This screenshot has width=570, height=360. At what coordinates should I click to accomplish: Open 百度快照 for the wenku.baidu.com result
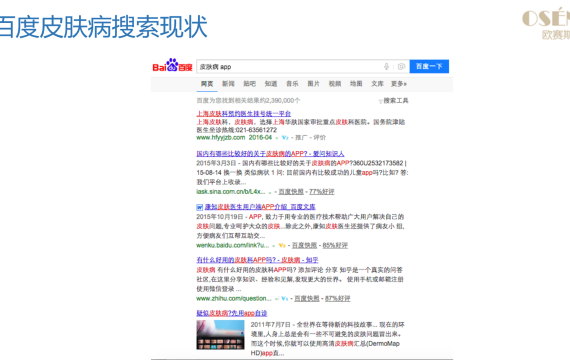[305, 245]
